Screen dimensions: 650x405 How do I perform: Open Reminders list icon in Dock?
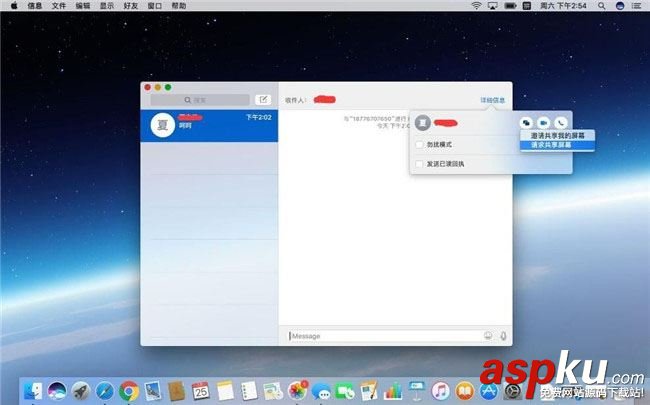point(249,391)
